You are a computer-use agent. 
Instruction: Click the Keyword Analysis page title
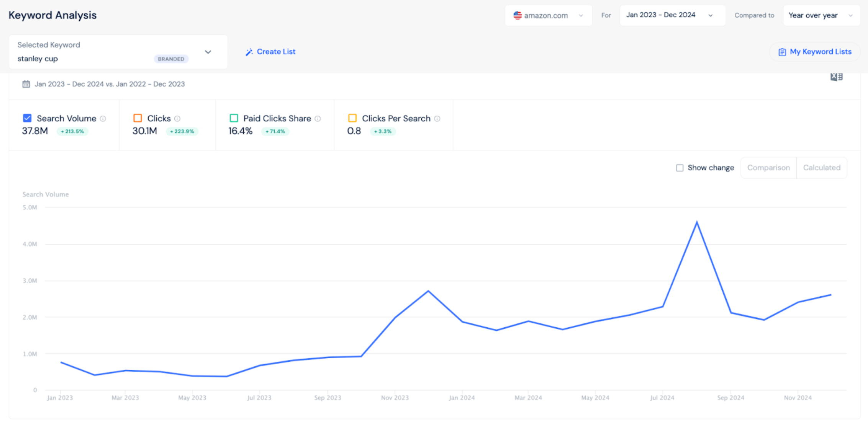[x=52, y=15]
